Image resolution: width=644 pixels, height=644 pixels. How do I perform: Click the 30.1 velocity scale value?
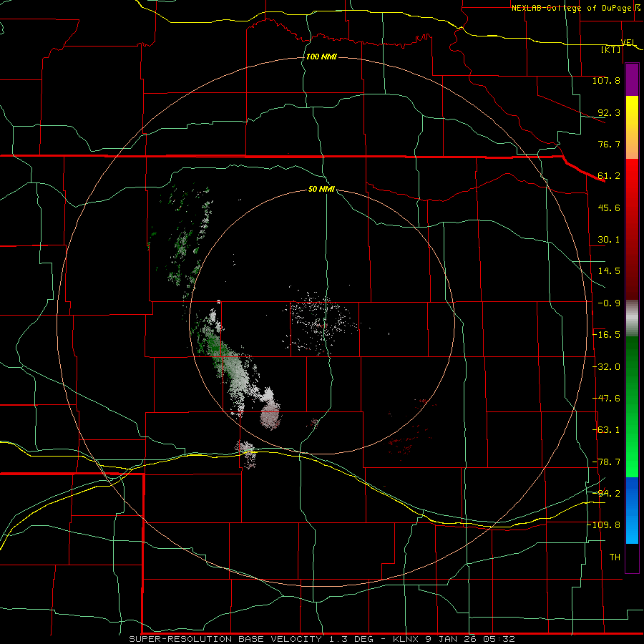[609, 240]
